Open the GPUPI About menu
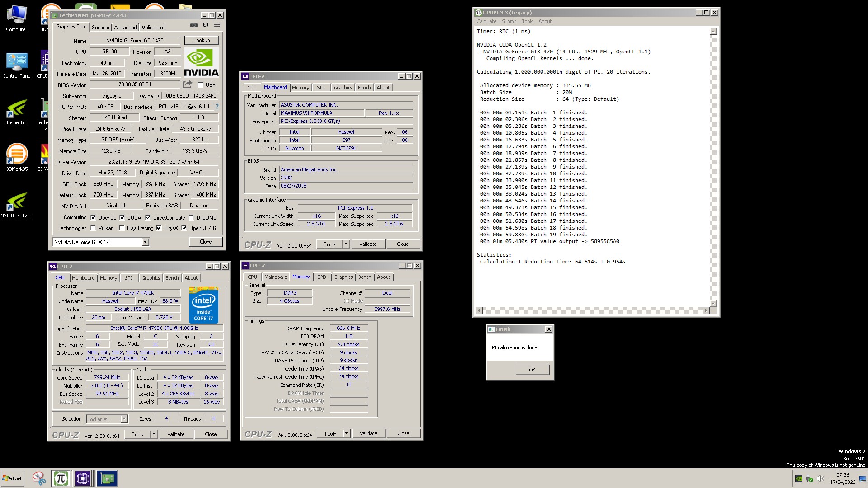Viewport: 868px width, 488px height. coord(545,21)
